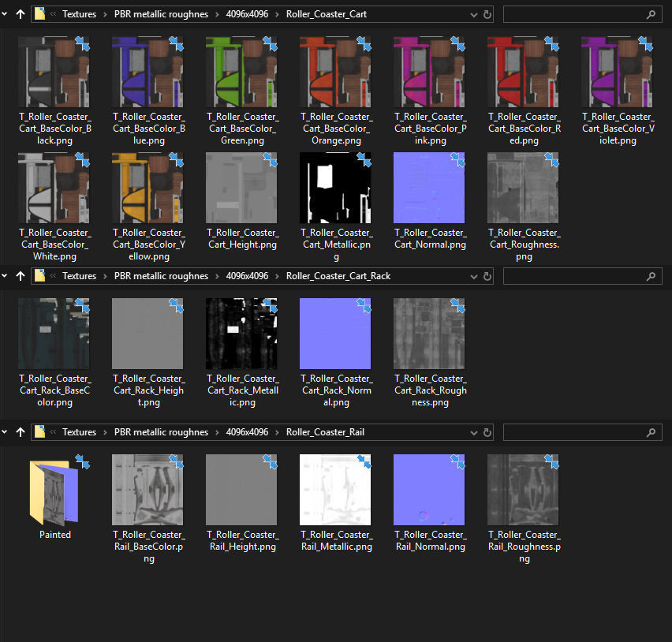
Task: Select T_Roller_Coaster_Cart_Height.png thumbnail
Action: click(x=241, y=188)
